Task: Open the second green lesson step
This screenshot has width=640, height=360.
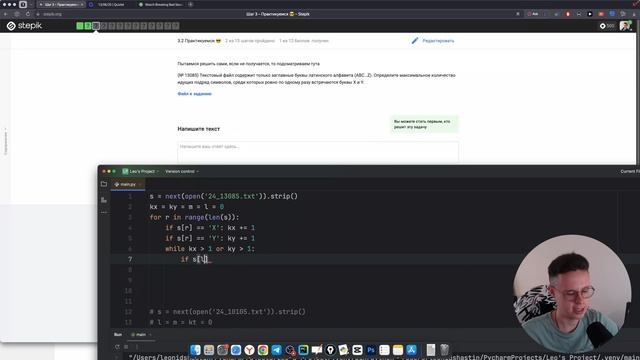Action: pyautogui.click(x=88, y=26)
